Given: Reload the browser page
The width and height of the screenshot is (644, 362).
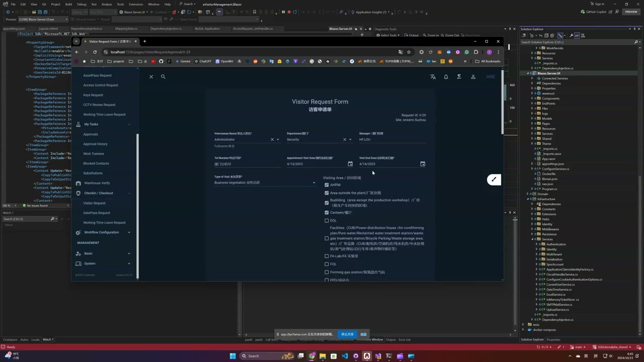Looking at the screenshot, I should tap(95, 52).
